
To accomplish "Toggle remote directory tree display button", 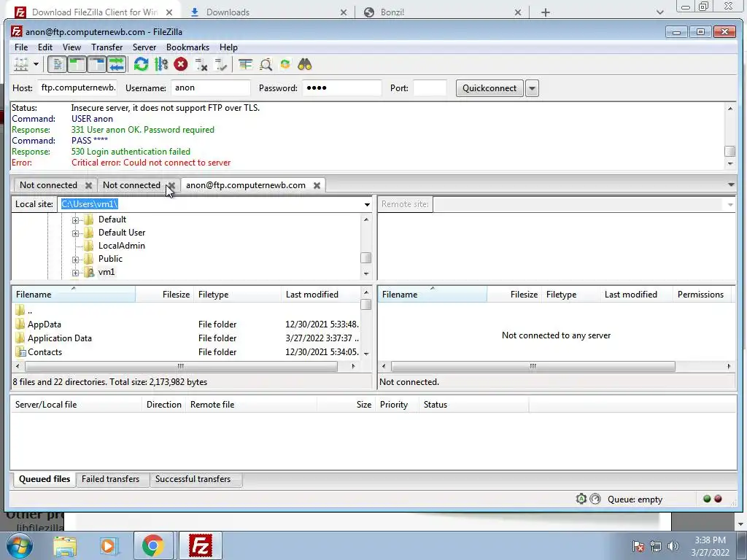I will [x=97, y=64].
